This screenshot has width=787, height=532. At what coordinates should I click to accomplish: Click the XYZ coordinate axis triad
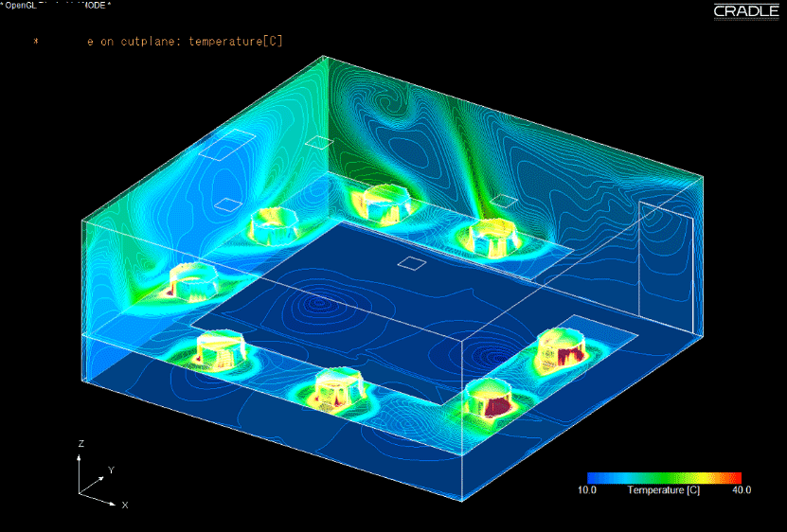coord(103,475)
